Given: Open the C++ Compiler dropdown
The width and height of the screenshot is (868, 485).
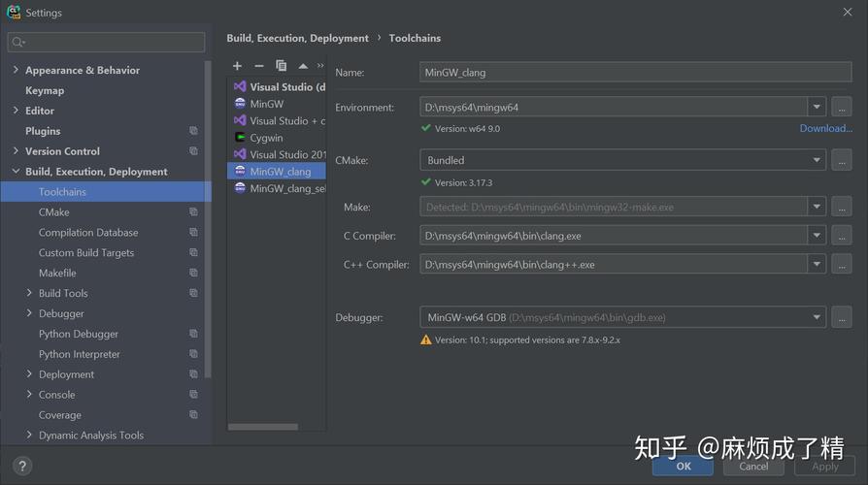Looking at the screenshot, I should (x=817, y=265).
